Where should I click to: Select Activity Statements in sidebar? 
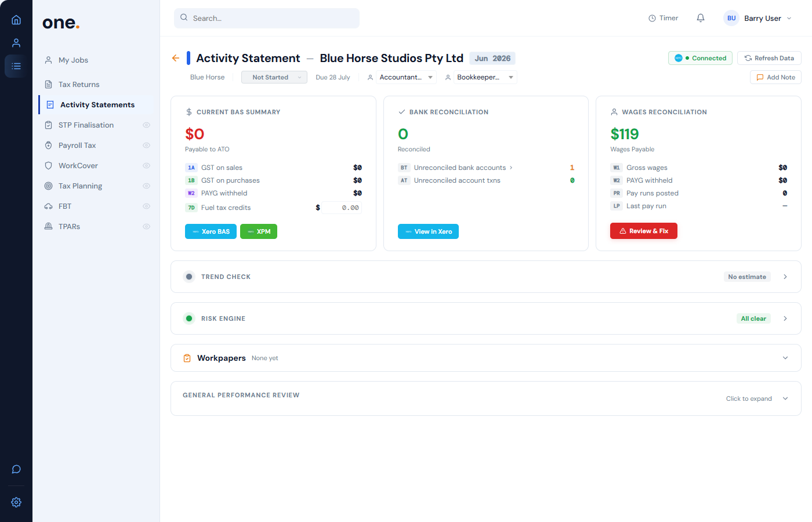click(97, 105)
